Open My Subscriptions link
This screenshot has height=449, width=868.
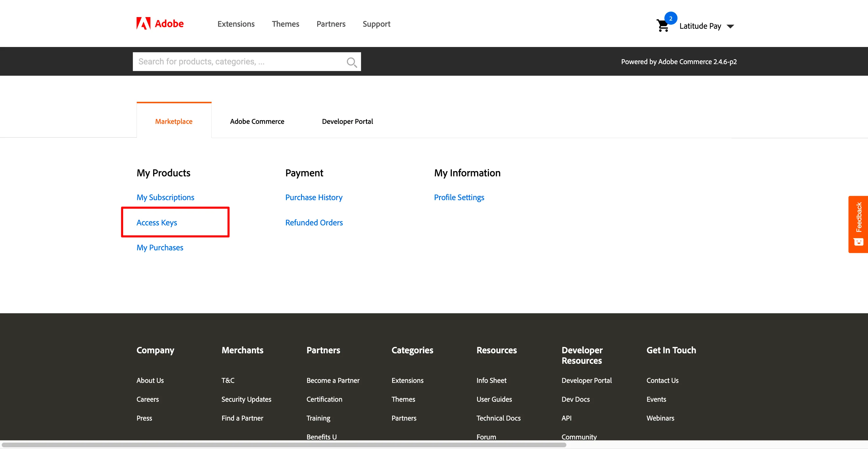[165, 197]
